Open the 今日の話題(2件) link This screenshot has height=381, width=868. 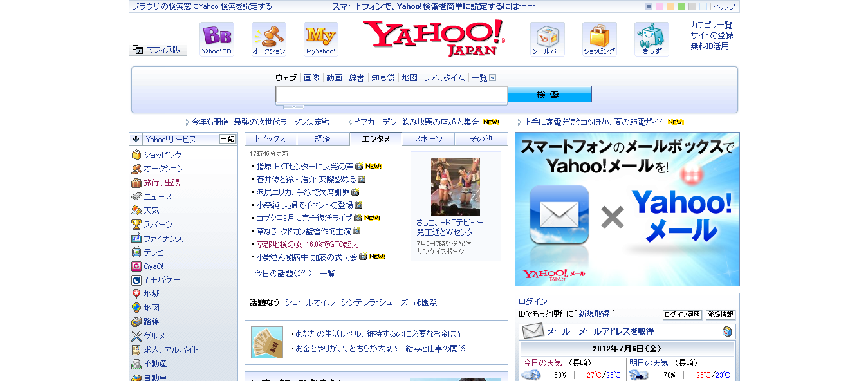(283, 274)
